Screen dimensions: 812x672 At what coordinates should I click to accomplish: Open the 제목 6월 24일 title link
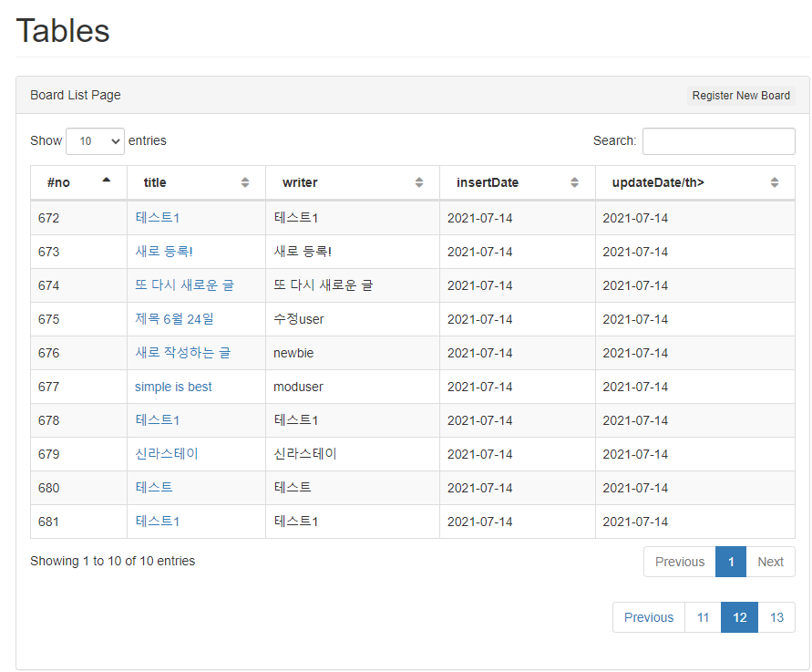(x=174, y=318)
